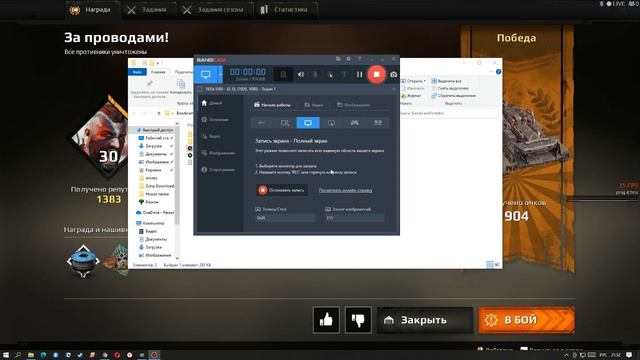Image resolution: width=640 pixels, height=360 pixels.
Task: Open the Главная tab in Explorer
Action: 158,72
